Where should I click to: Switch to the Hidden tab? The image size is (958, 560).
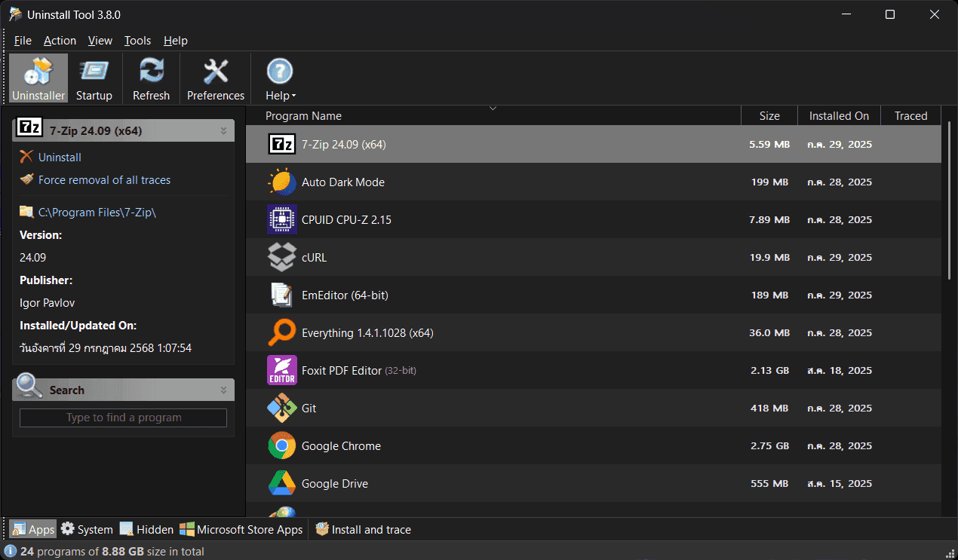click(x=147, y=529)
